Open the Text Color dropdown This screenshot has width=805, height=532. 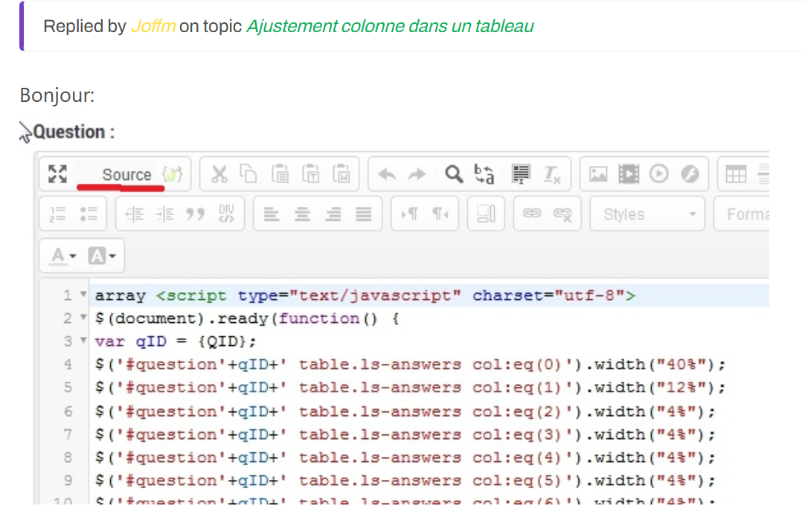point(63,256)
